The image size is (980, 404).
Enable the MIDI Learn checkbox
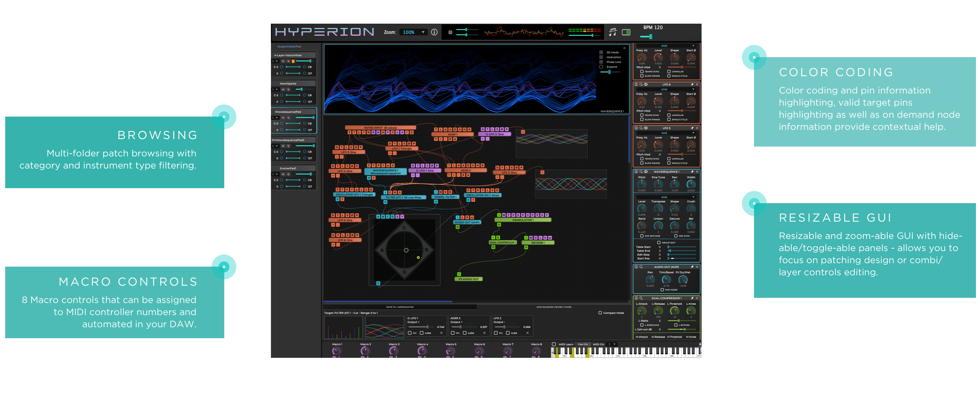point(554,345)
